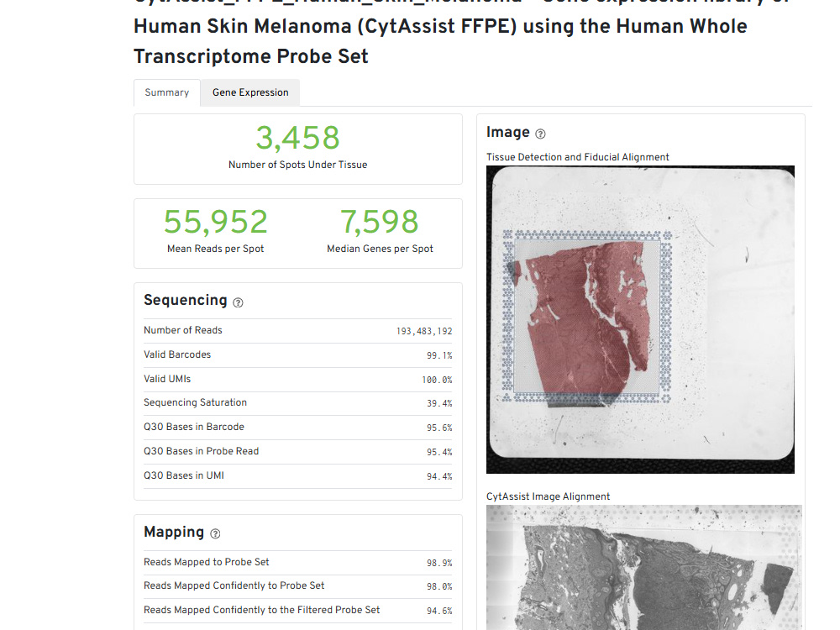Image resolution: width=840 pixels, height=630 pixels.
Task: Click Reads Mapped Confidently to Filtered Probe Set
Action: [x=261, y=610]
